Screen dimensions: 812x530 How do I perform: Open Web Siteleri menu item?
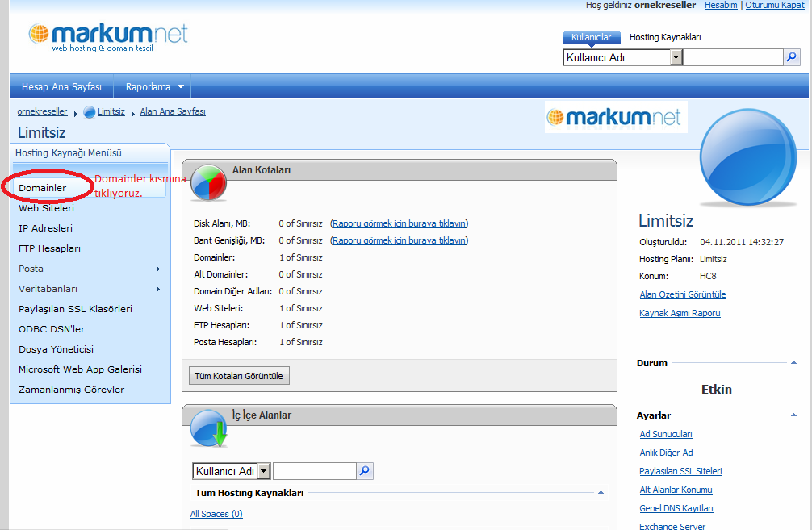click(x=47, y=208)
